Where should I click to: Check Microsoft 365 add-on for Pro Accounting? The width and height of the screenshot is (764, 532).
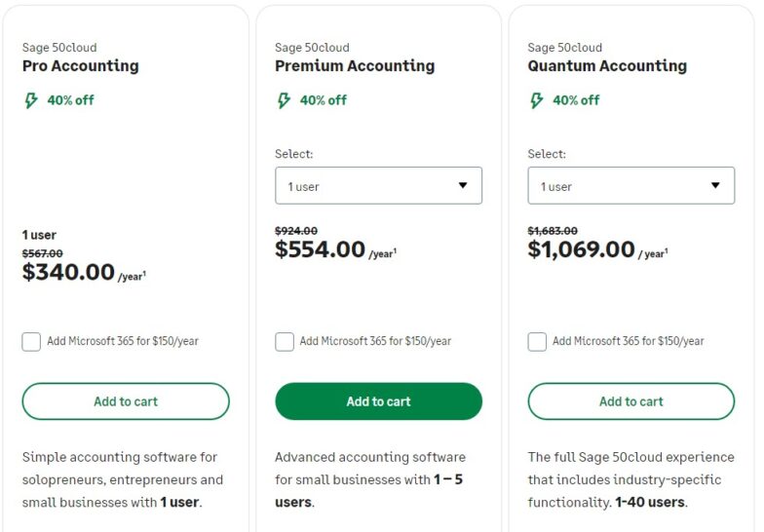31,341
